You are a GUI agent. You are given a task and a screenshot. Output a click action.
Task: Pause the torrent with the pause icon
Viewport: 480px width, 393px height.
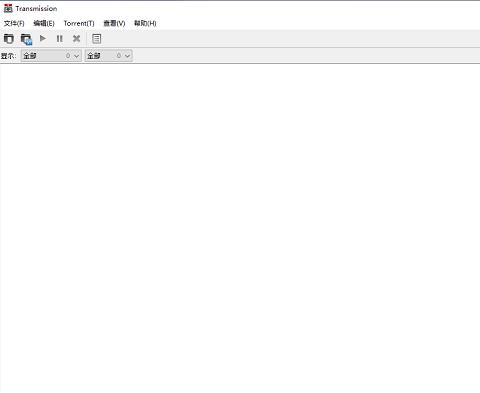tap(60, 39)
